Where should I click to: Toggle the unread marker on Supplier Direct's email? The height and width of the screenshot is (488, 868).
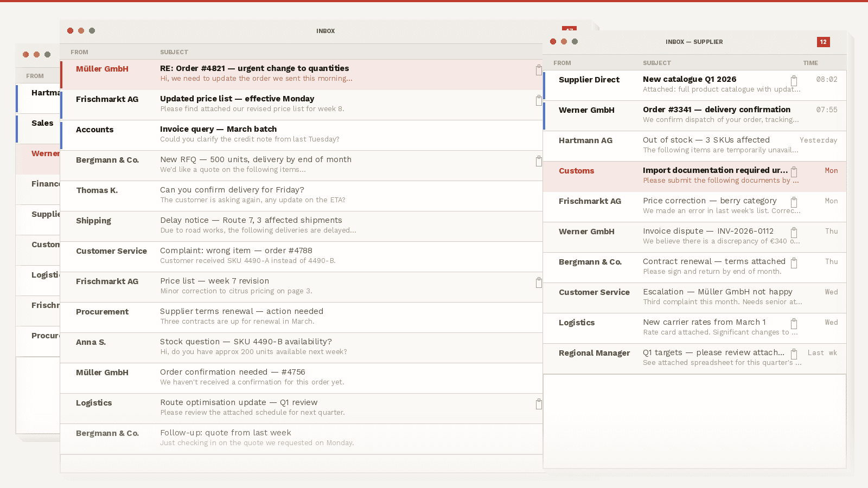click(545, 85)
